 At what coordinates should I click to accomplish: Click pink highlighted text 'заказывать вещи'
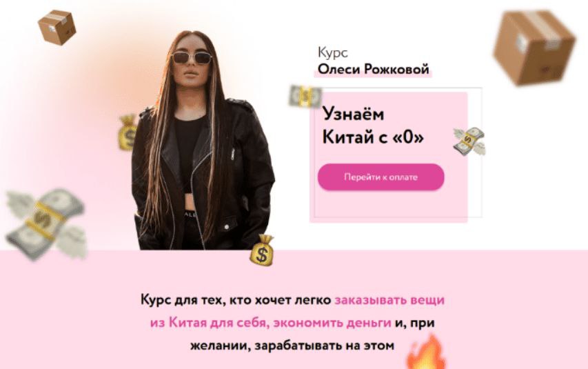tap(389, 300)
